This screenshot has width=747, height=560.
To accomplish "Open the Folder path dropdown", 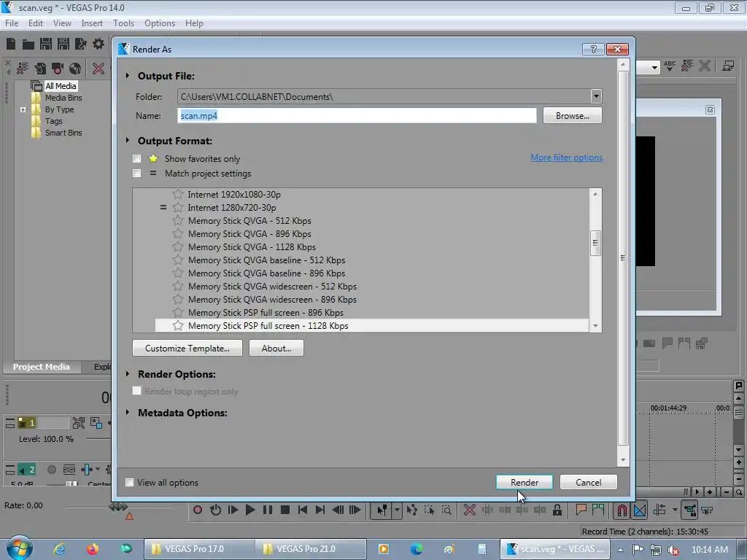I will pos(596,96).
